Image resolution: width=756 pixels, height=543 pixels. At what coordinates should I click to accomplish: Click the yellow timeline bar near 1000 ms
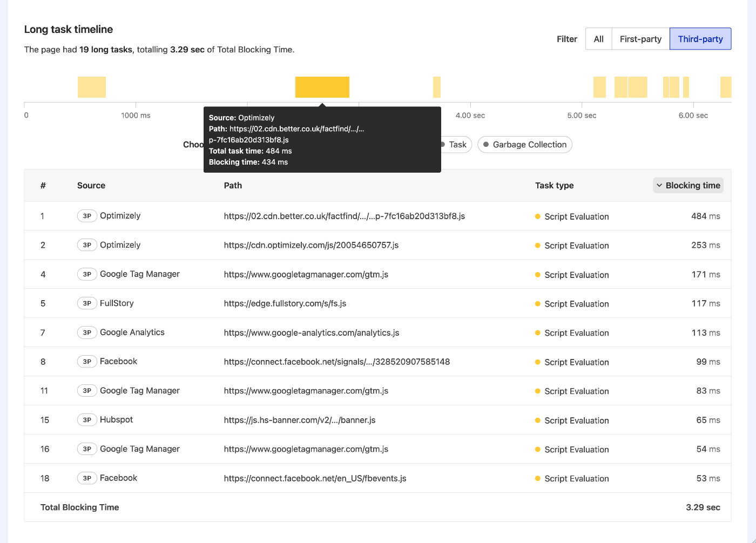pos(91,87)
